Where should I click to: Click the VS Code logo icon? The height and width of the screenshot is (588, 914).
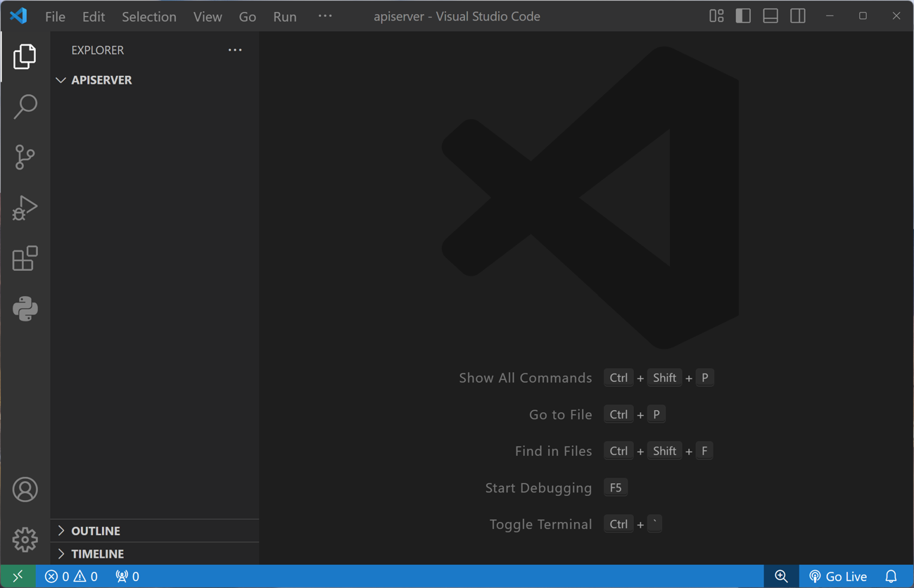click(x=18, y=15)
